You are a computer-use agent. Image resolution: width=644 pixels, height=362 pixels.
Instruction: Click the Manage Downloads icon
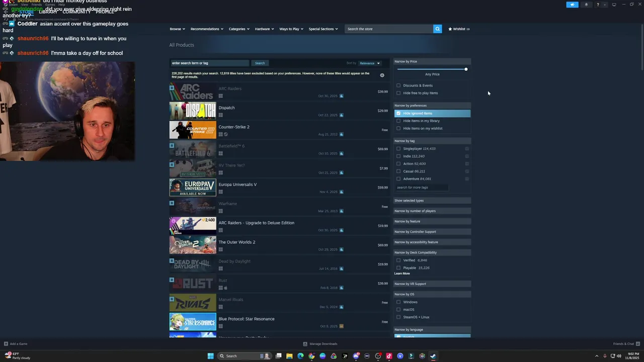[305, 344]
